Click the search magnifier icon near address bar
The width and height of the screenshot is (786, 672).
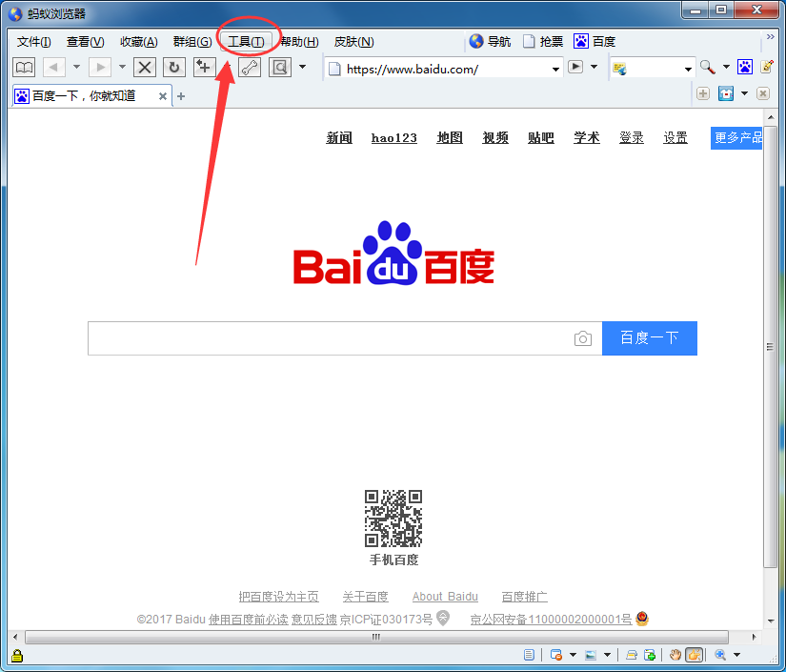(x=710, y=67)
